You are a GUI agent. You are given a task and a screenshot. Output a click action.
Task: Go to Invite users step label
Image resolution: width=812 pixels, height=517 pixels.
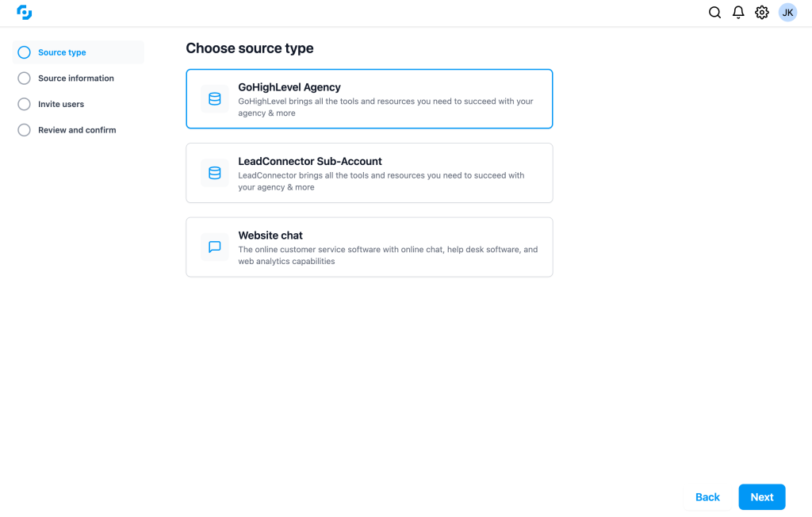[61, 104]
